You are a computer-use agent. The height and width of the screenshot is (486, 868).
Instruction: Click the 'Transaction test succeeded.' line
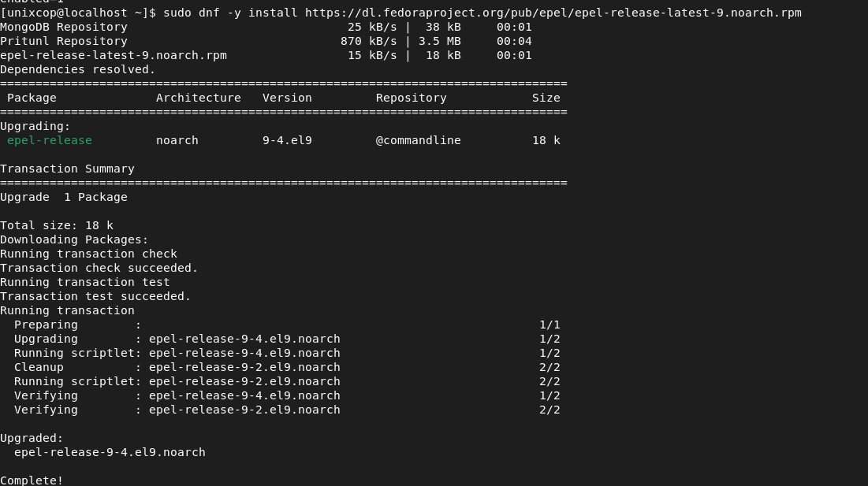(95, 296)
